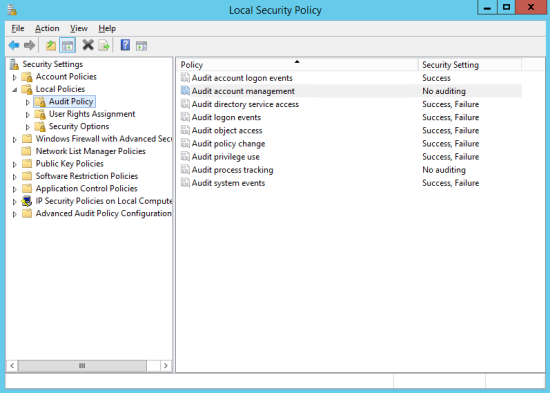Expand the Account Policies node arrow
550x393 pixels.
tap(15, 77)
